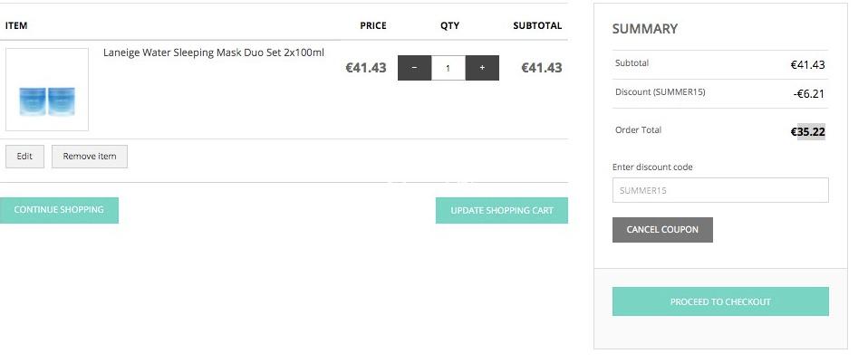Click the Remove item button

click(90, 156)
